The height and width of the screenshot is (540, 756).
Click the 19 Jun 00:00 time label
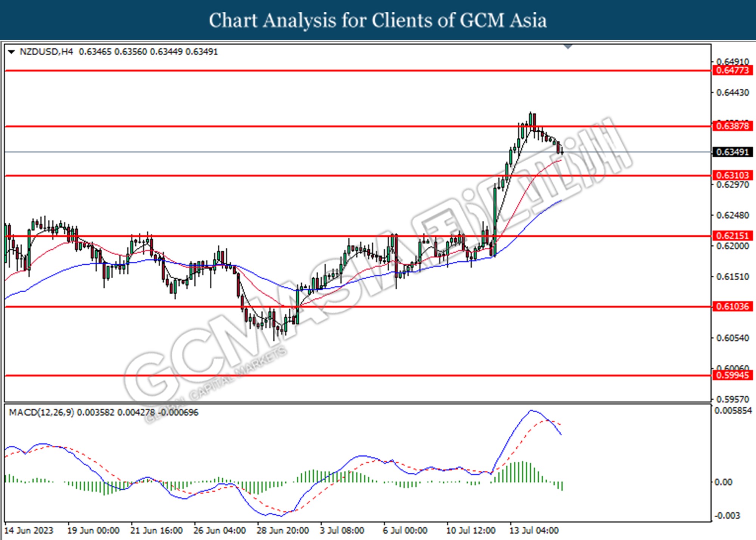[x=93, y=531]
